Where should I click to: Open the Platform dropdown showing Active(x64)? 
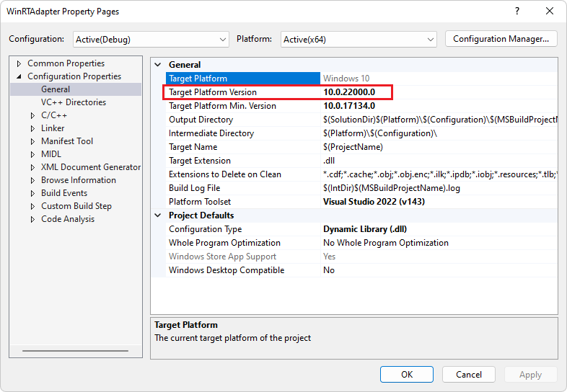pyautogui.click(x=359, y=40)
